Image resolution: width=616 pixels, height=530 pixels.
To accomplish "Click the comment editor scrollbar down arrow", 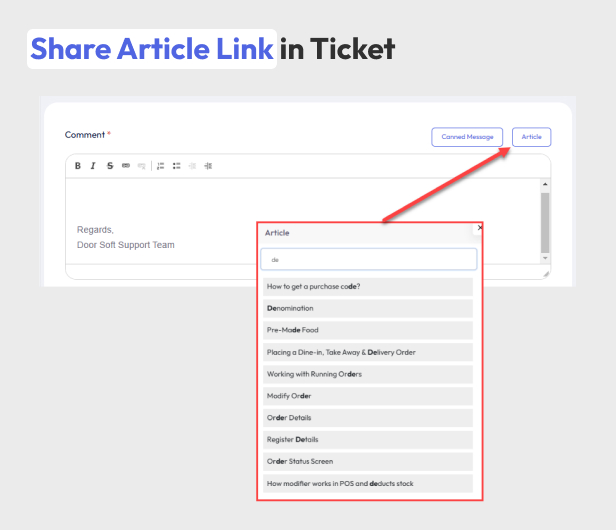I will 545,258.
